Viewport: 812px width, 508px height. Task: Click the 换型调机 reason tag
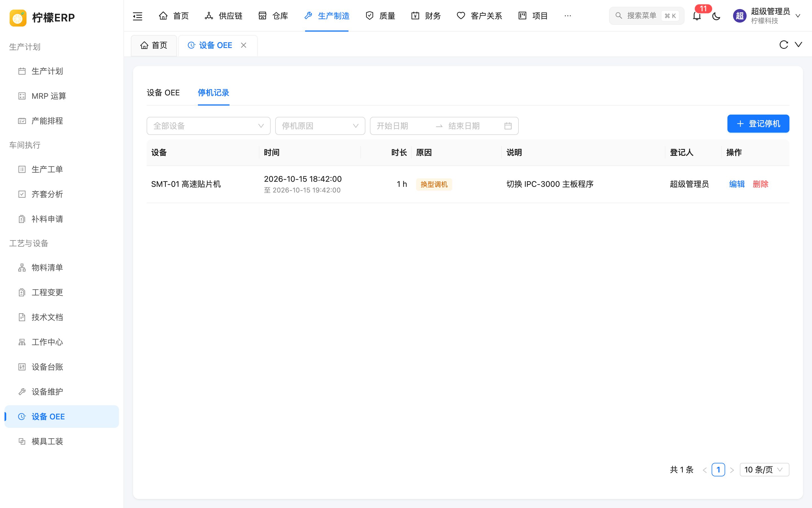point(434,185)
